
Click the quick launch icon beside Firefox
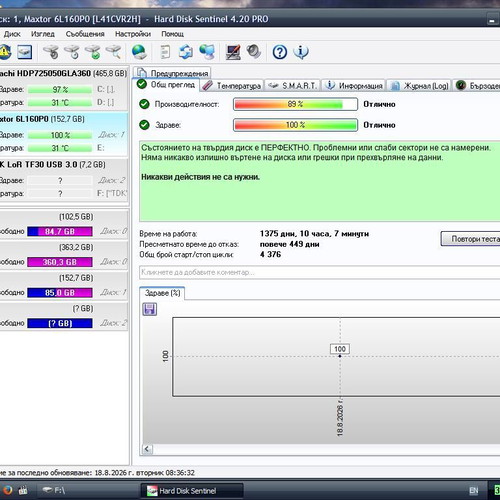23,490
